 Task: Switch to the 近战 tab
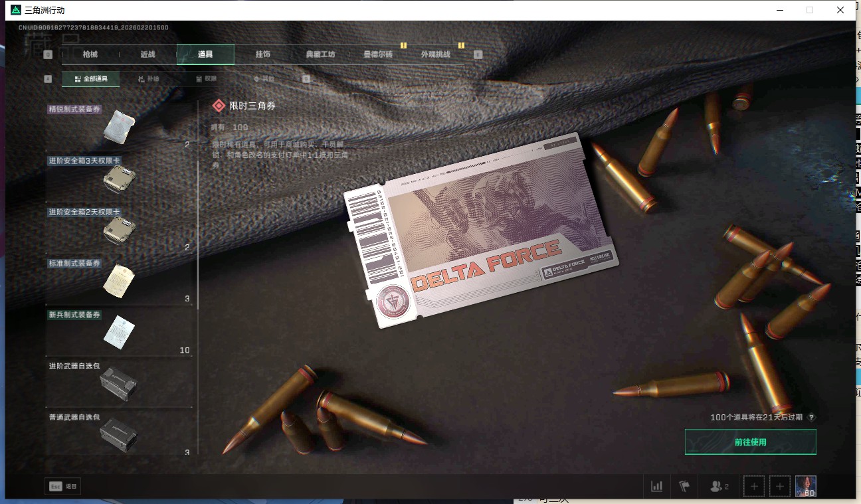click(x=147, y=54)
